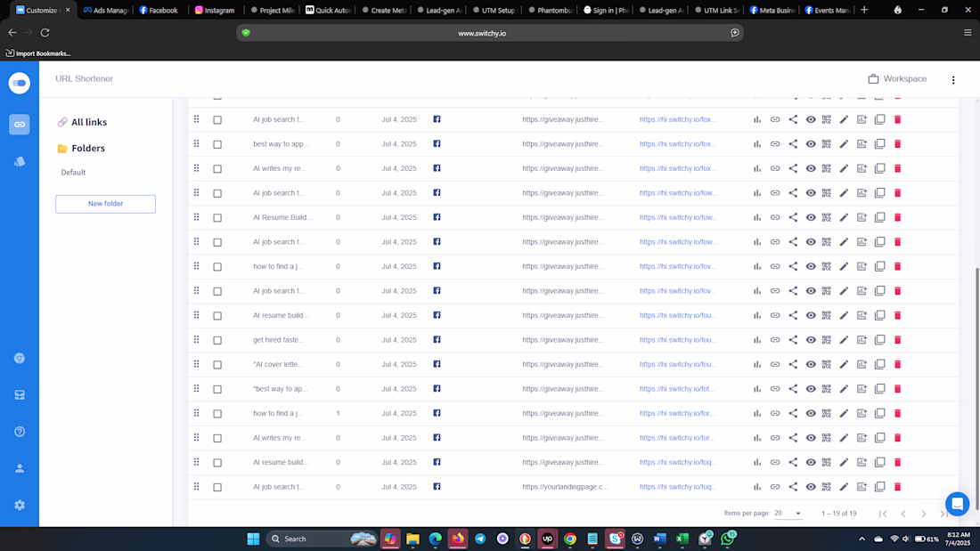Share the "AI cover lette..." link
The width and height of the screenshot is (980, 551).
tap(793, 364)
